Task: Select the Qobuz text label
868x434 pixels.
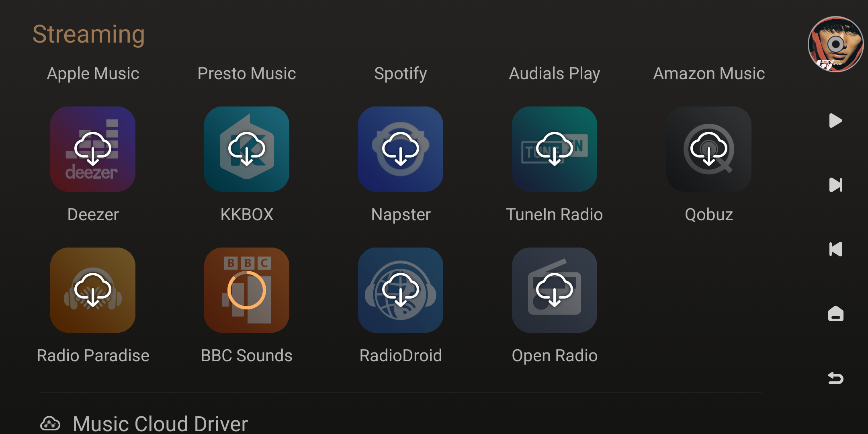Action: (709, 215)
